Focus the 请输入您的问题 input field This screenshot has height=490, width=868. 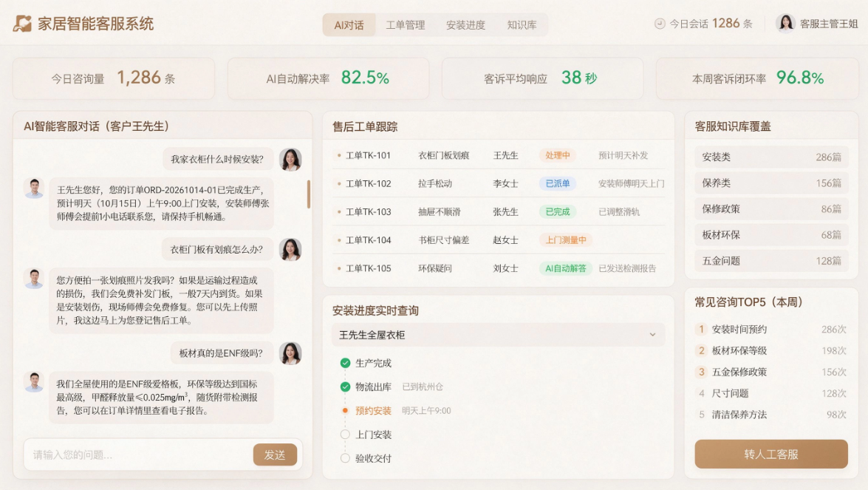(x=138, y=455)
